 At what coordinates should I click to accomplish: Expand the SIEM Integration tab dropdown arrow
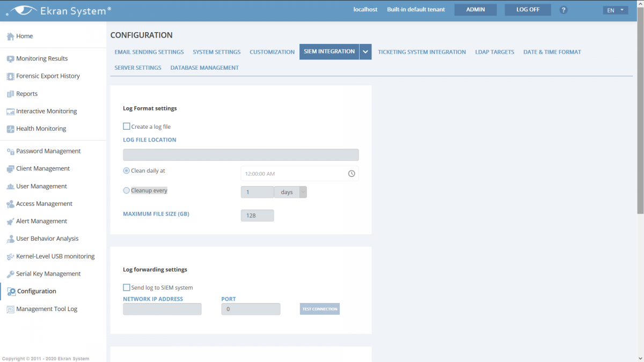tap(365, 52)
